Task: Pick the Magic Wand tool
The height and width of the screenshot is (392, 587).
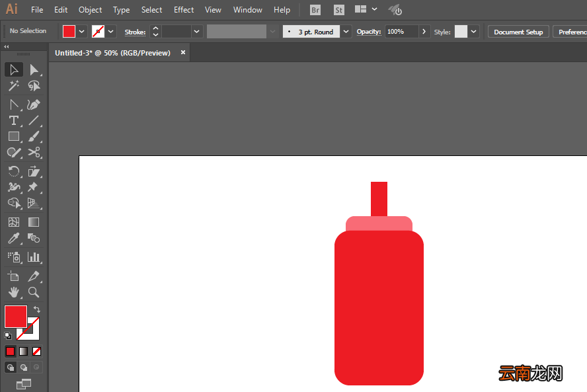Action: (x=14, y=86)
